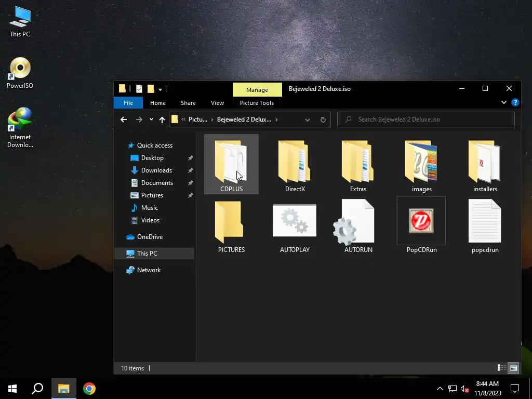The height and width of the screenshot is (399, 532).
Task: Open the Action Center notifications
Action: coord(515,389)
